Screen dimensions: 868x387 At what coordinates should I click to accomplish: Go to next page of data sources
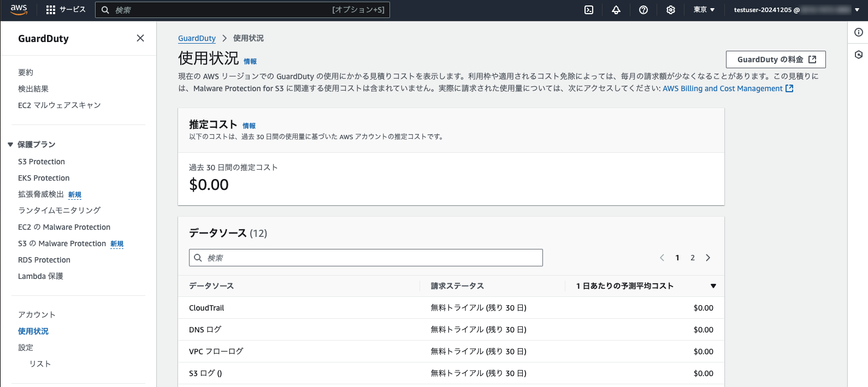708,258
